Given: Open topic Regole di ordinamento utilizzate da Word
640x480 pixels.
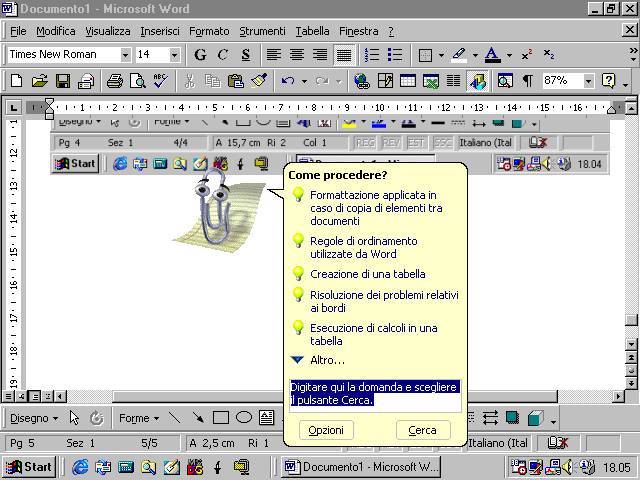Looking at the screenshot, I should [x=363, y=247].
